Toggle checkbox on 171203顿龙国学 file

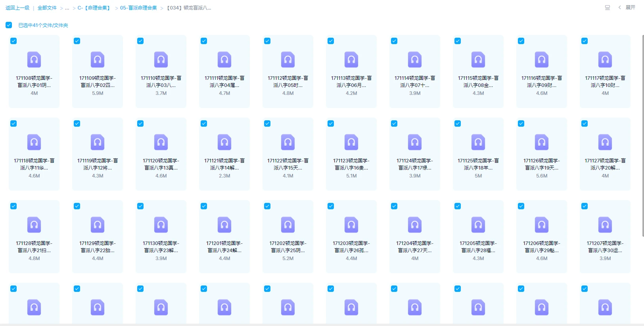pyautogui.click(x=331, y=206)
